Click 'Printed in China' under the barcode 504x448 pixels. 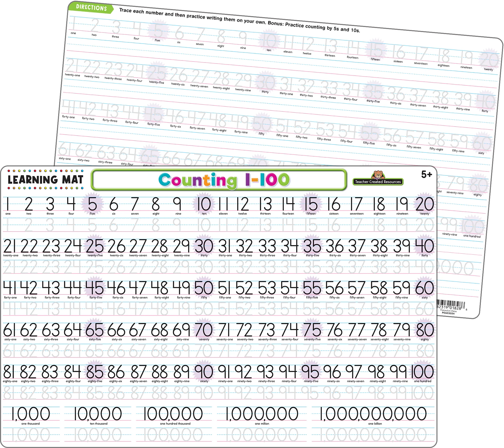pos(448,311)
